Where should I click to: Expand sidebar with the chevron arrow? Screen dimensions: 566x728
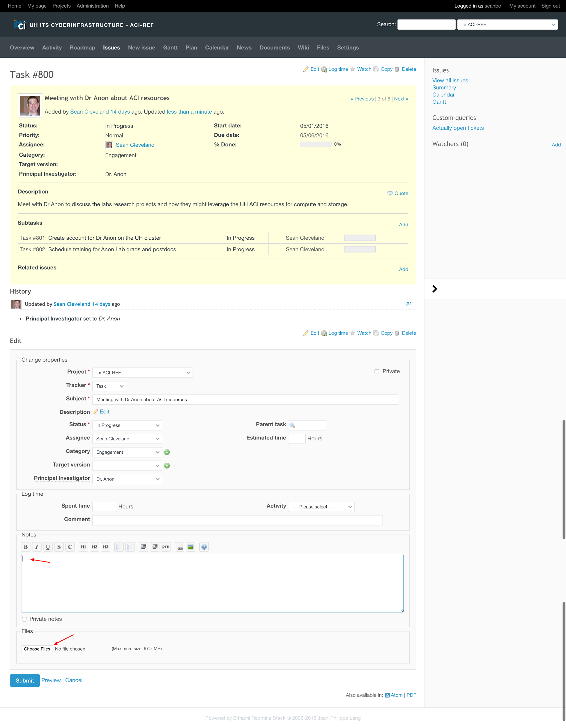point(434,289)
